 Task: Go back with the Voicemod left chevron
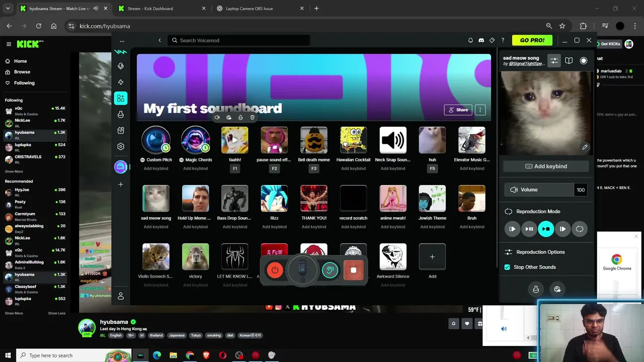pyautogui.click(x=159, y=40)
